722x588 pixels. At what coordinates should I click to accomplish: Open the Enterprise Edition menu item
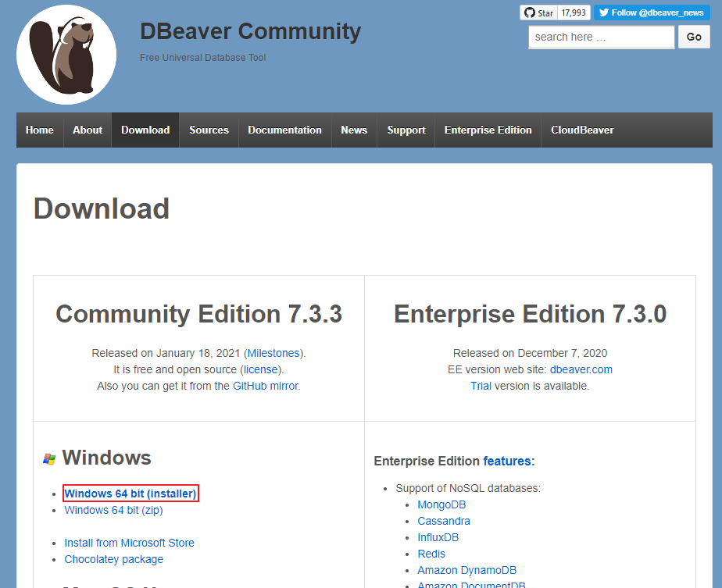coord(488,130)
